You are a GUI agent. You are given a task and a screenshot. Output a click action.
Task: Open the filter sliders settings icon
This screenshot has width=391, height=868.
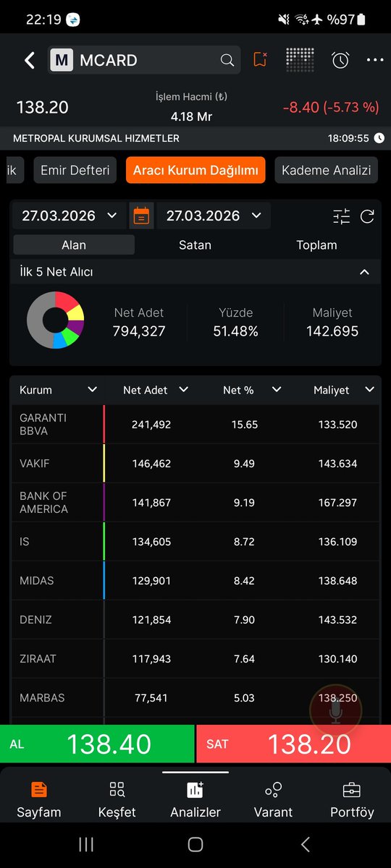pyautogui.click(x=341, y=216)
